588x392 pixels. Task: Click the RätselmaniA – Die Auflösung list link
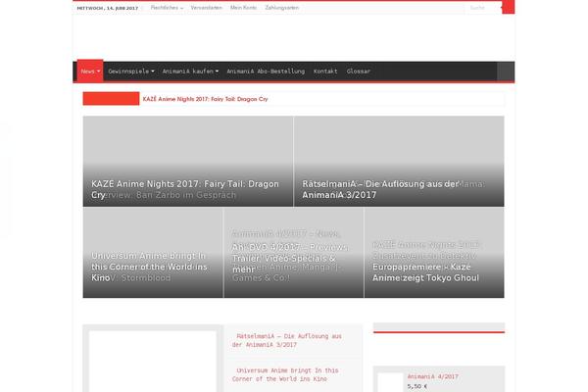287,341
